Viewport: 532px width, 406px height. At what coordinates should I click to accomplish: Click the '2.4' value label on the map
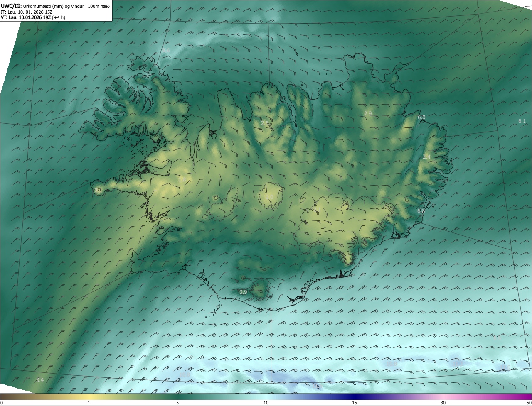pos(426,157)
